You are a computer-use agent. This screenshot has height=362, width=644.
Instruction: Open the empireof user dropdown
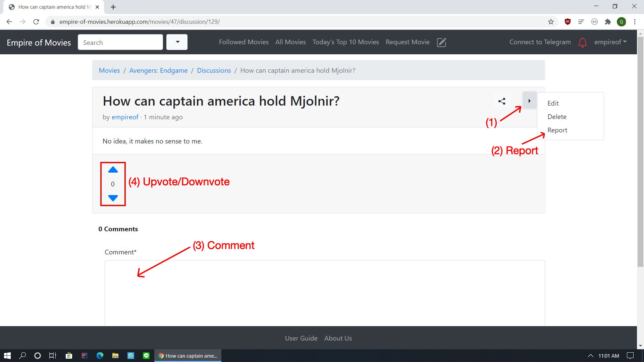(610, 42)
